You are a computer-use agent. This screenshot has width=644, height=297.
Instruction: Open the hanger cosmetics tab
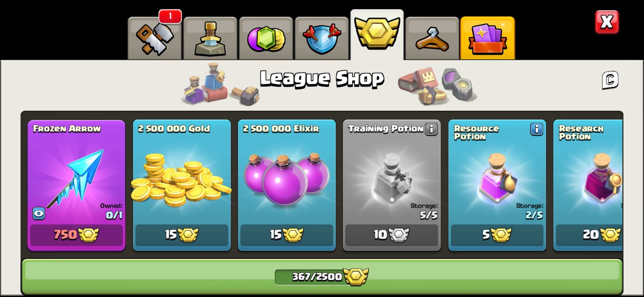pyautogui.click(x=432, y=38)
